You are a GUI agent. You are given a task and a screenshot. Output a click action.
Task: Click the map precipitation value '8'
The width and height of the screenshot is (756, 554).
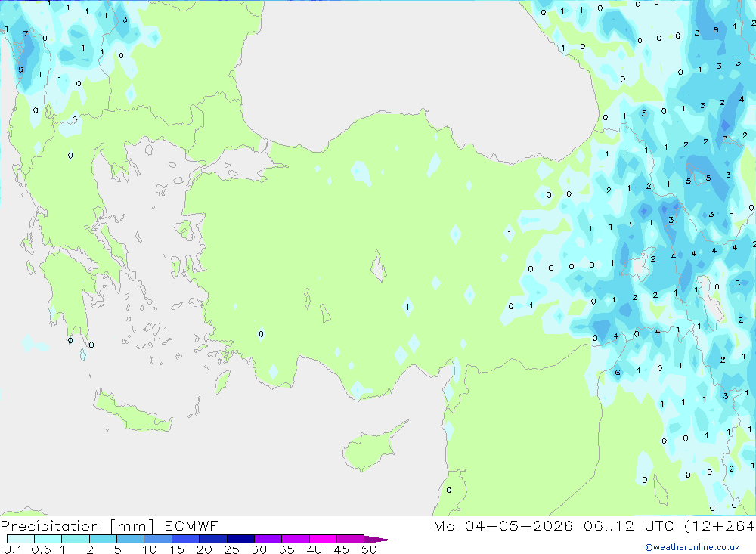(x=716, y=30)
